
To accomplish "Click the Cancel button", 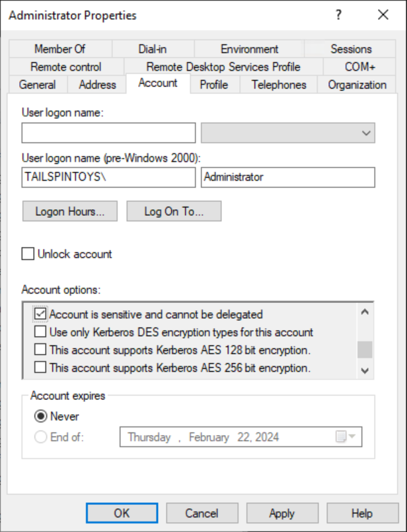I will (x=202, y=514).
